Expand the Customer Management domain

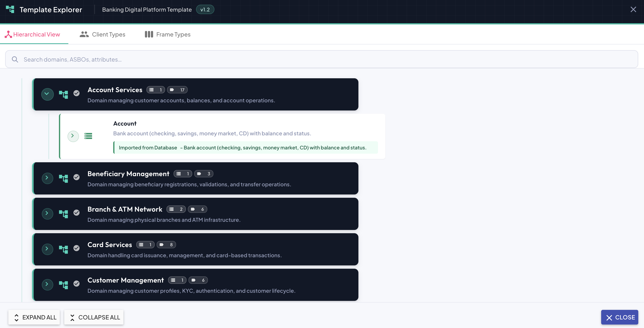pos(47,285)
